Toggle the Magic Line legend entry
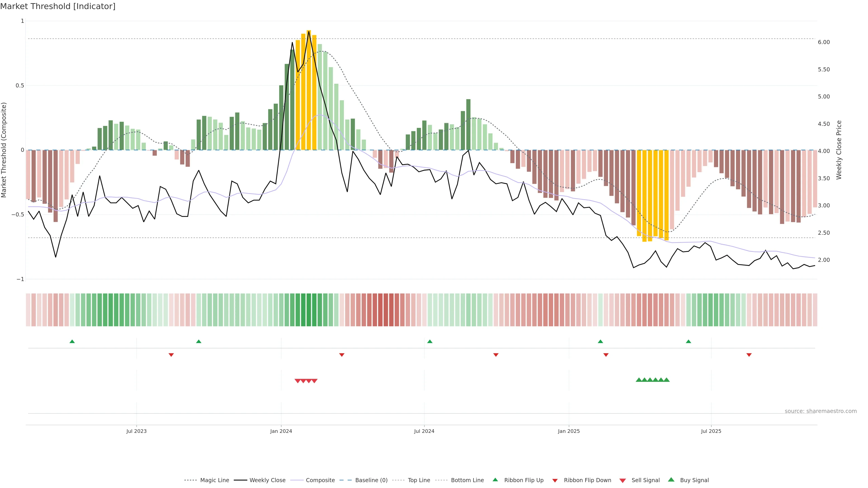 tap(214, 480)
